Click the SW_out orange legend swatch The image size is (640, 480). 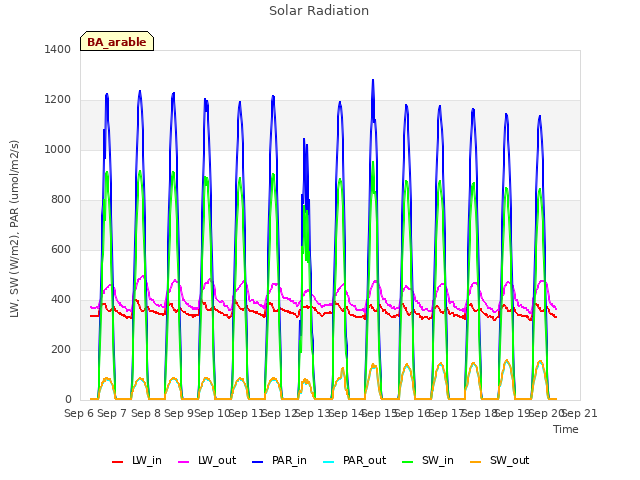pos(476,462)
